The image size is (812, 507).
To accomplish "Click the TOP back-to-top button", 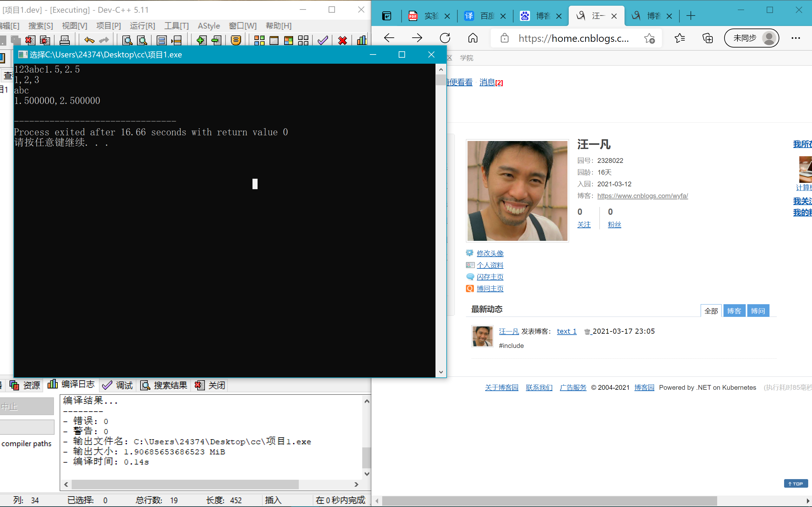I will pos(796,484).
